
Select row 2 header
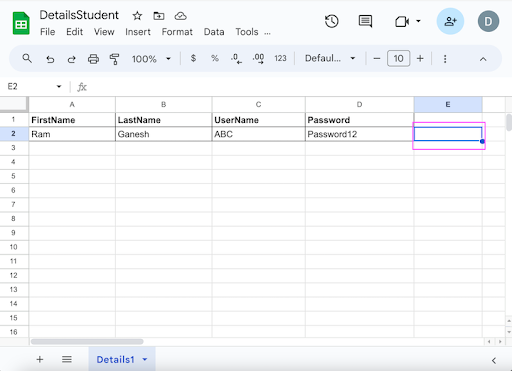coord(14,134)
